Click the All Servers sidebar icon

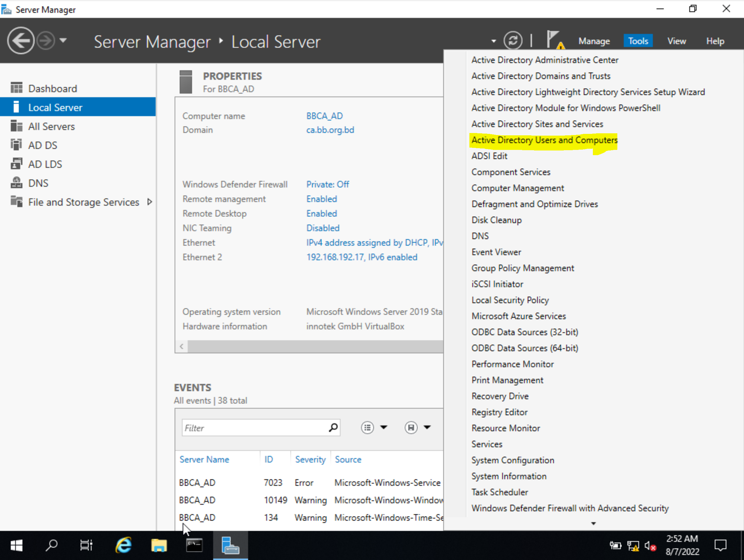point(16,126)
